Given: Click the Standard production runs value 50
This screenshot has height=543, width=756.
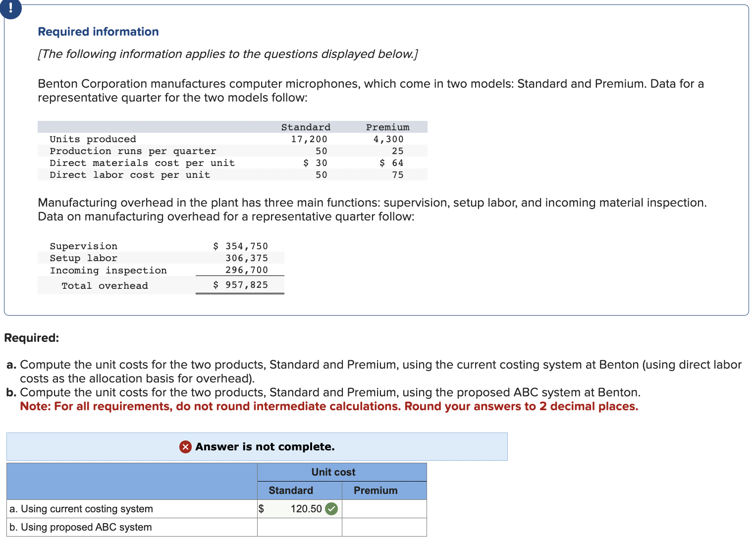Looking at the screenshot, I should pyautogui.click(x=322, y=151).
